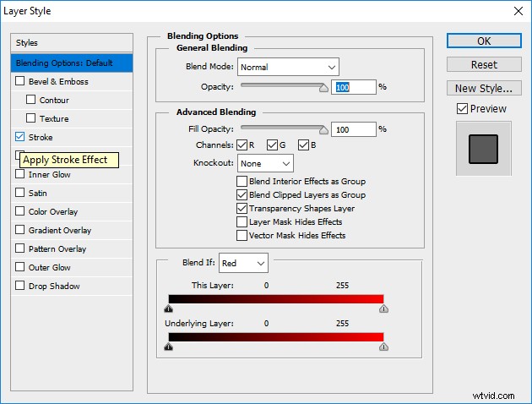Open the Drop Shadow settings row
Viewport: 532px width, 404px height.
coord(72,287)
